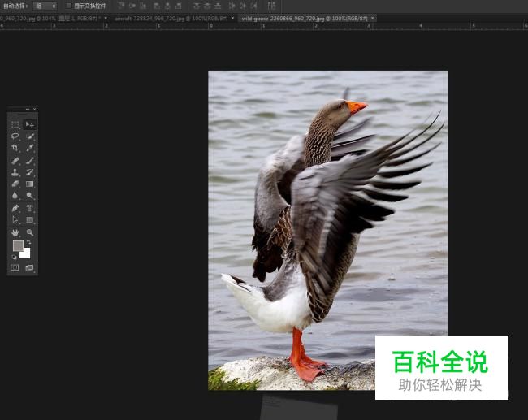Select the Clone Stamp tool
The image size is (528, 420).
[15, 172]
